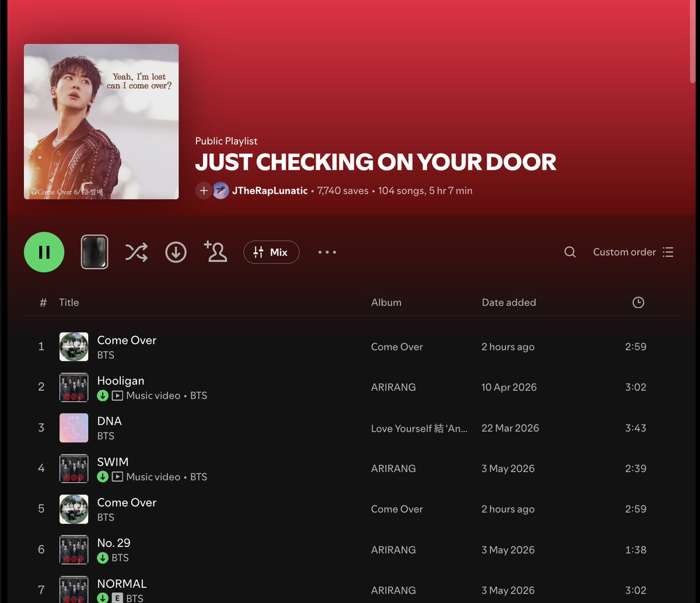
Task: Search within the playlist
Action: (x=570, y=252)
